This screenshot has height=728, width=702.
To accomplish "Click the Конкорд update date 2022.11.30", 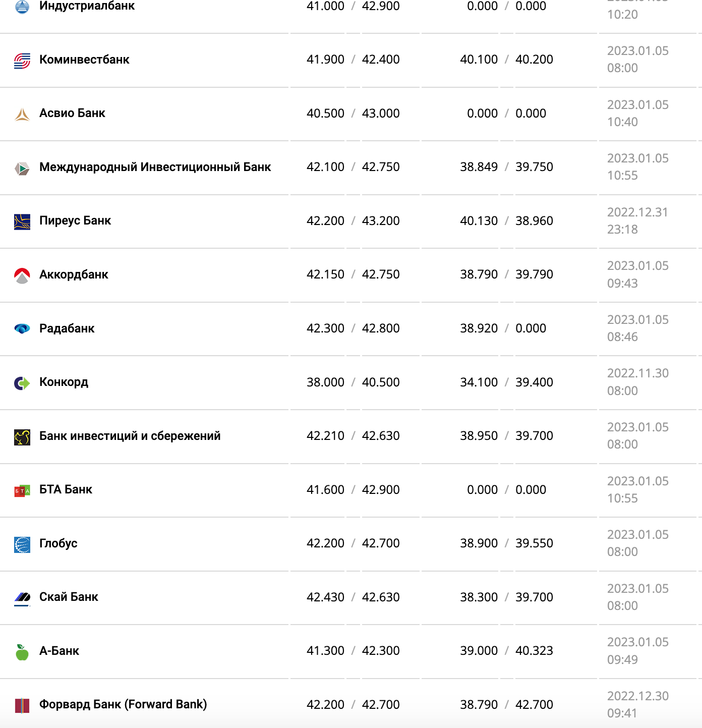I will (637, 373).
